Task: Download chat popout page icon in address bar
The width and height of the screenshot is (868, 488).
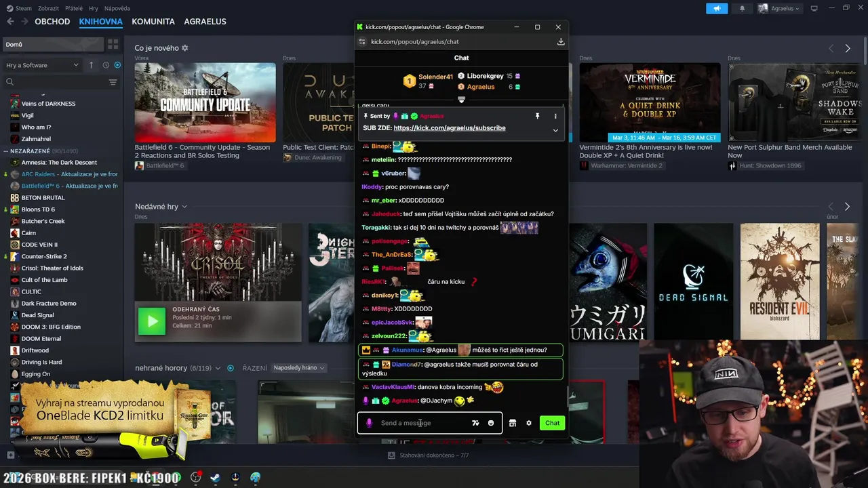Action: coord(561,41)
